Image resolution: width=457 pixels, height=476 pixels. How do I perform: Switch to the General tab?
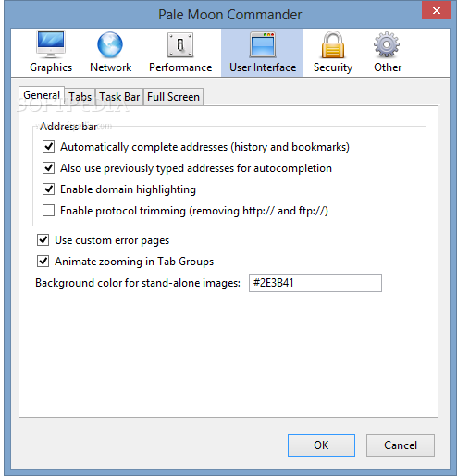pyautogui.click(x=42, y=95)
